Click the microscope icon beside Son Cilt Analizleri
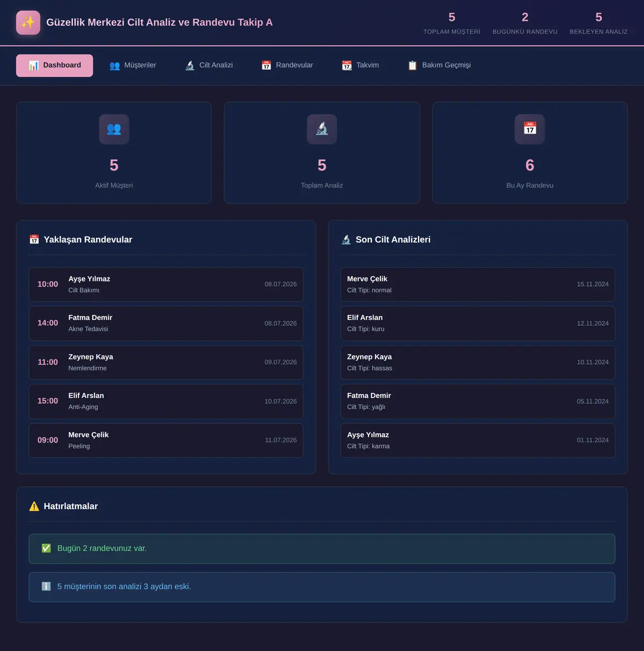The image size is (644, 651). point(346,239)
